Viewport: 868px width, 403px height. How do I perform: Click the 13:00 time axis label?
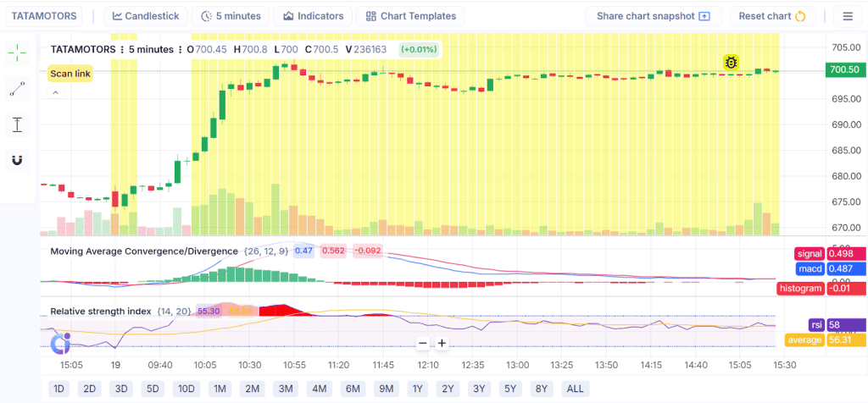tap(518, 365)
